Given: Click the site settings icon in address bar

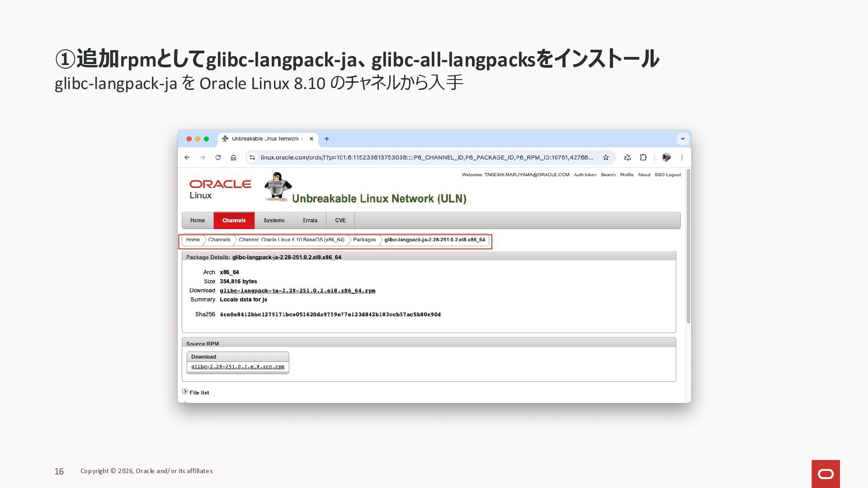Looking at the screenshot, I should click(252, 157).
